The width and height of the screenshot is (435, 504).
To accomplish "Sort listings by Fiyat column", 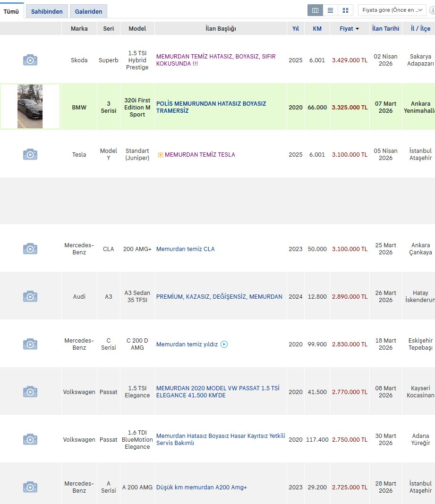I will 350,29.
